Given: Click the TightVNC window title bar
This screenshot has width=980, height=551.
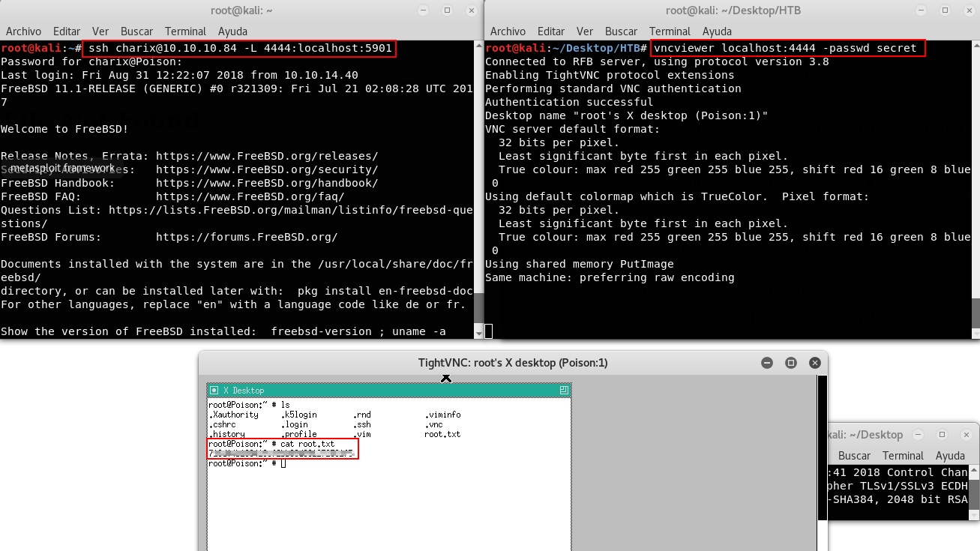Looking at the screenshot, I should (x=512, y=363).
